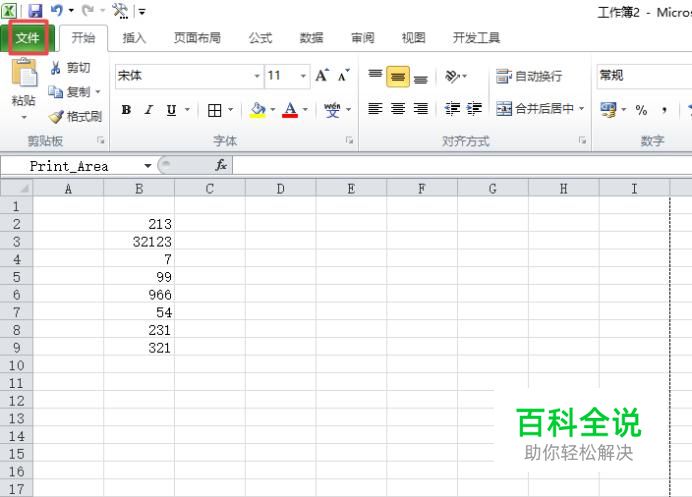Image resolution: width=692 pixels, height=497 pixels.
Task: Click the increase font size icon
Action: coord(322,75)
